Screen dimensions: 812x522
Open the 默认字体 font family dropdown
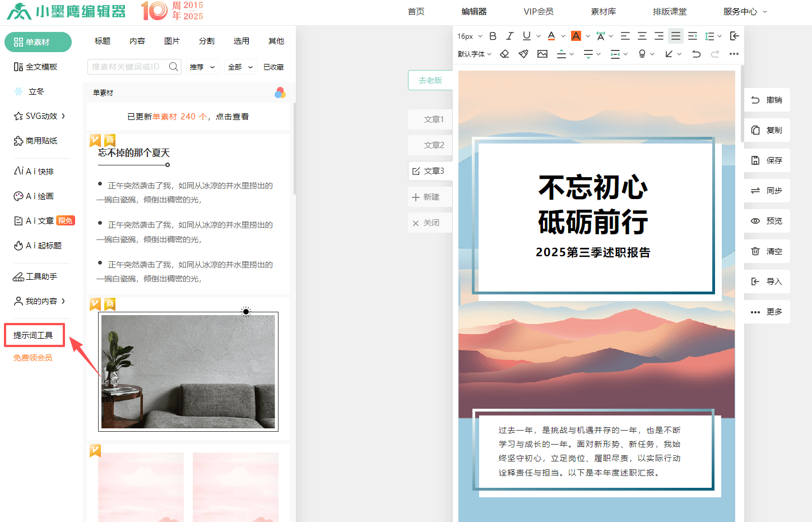474,54
